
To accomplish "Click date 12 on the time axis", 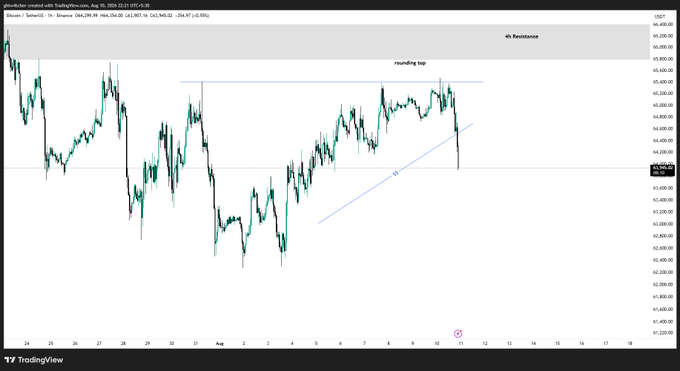I will [x=485, y=343].
